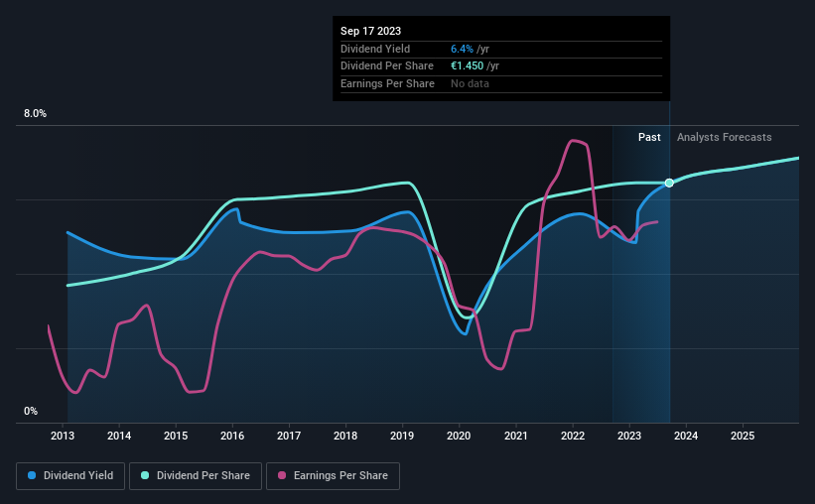Screen dimensions: 815x504
Task: Select the 2022 x-axis label
Action: point(573,436)
